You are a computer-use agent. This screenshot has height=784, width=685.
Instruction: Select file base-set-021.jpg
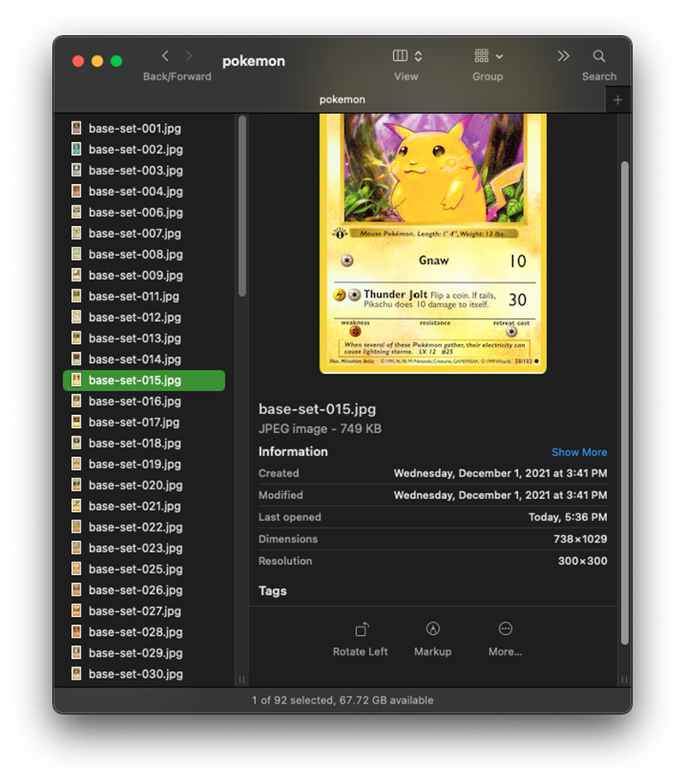click(144, 507)
